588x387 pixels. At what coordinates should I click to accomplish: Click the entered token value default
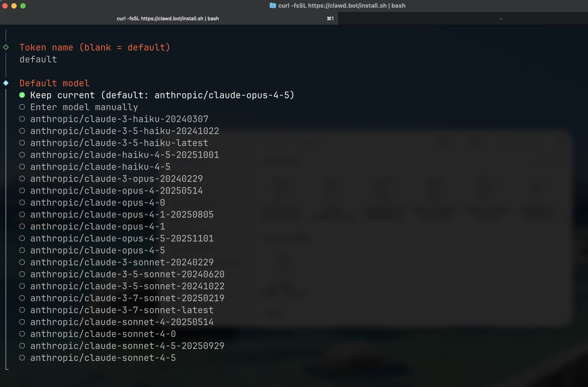[x=38, y=59]
